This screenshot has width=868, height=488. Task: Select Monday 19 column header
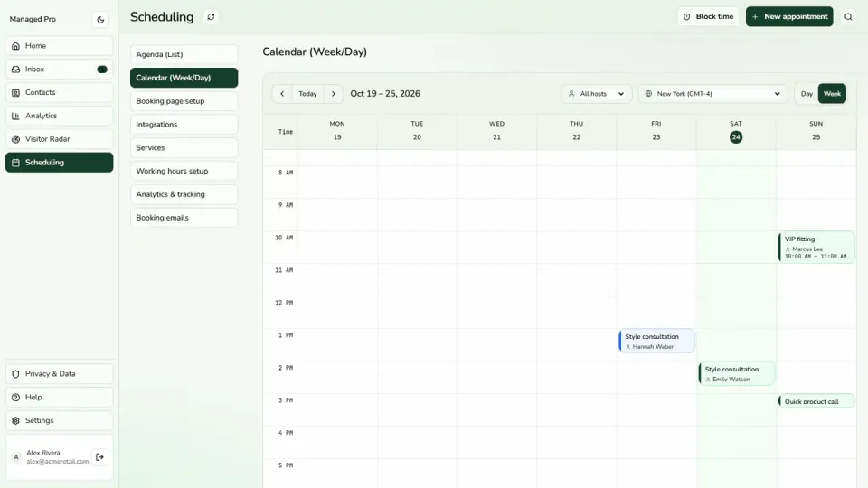pyautogui.click(x=337, y=131)
